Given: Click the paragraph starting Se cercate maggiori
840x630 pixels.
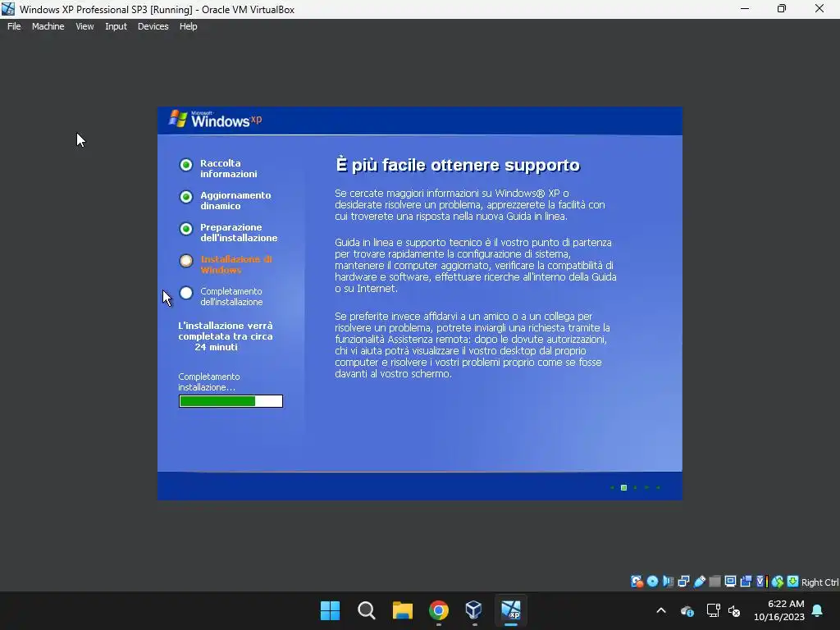Looking at the screenshot, I should pyautogui.click(x=470, y=204).
